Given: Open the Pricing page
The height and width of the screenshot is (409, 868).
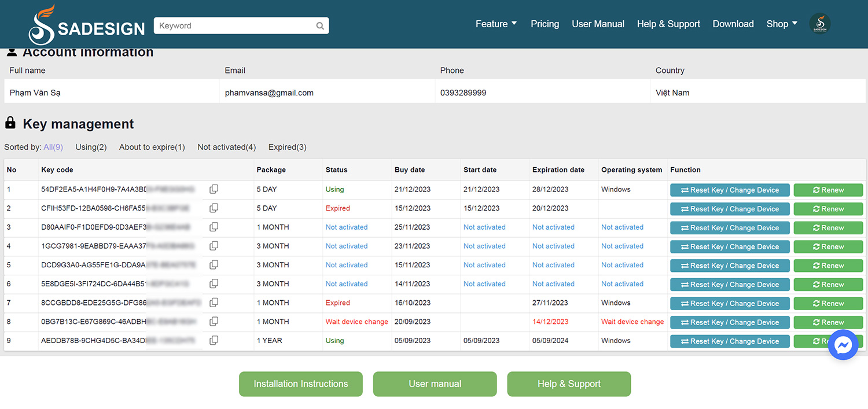Looking at the screenshot, I should pyautogui.click(x=545, y=24).
